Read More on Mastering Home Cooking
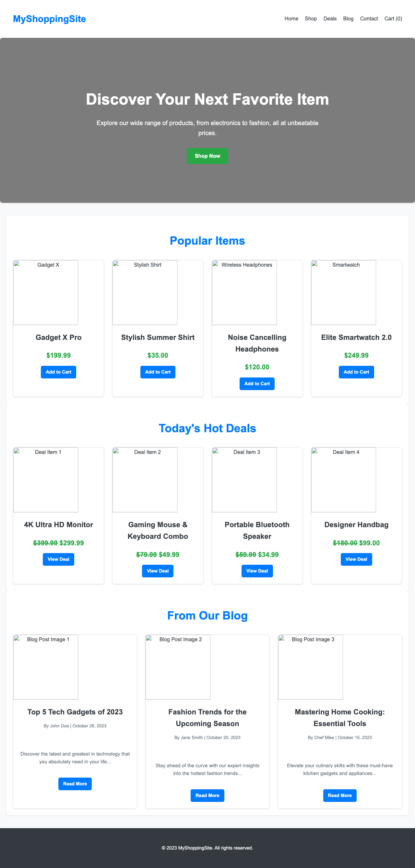The height and width of the screenshot is (868, 415). click(340, 795)
